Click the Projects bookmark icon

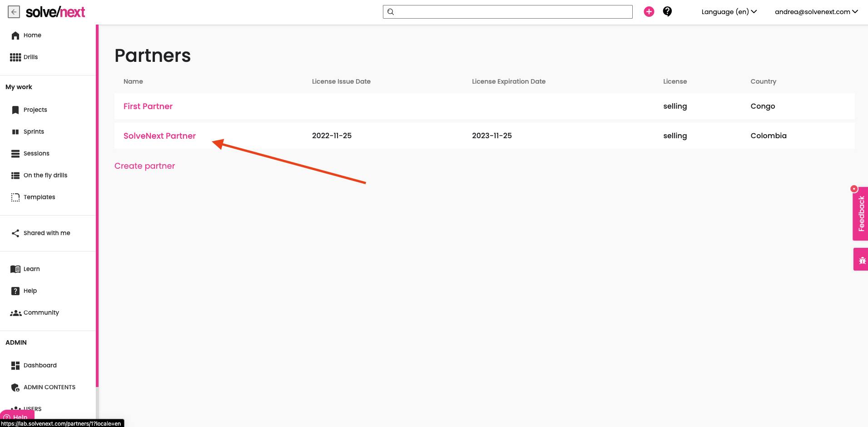pyautogui.click(x=15, y=110)
